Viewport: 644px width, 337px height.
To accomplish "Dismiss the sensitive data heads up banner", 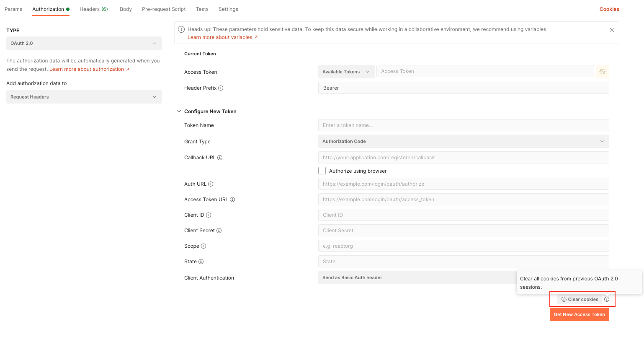I will tap(612, 30).
